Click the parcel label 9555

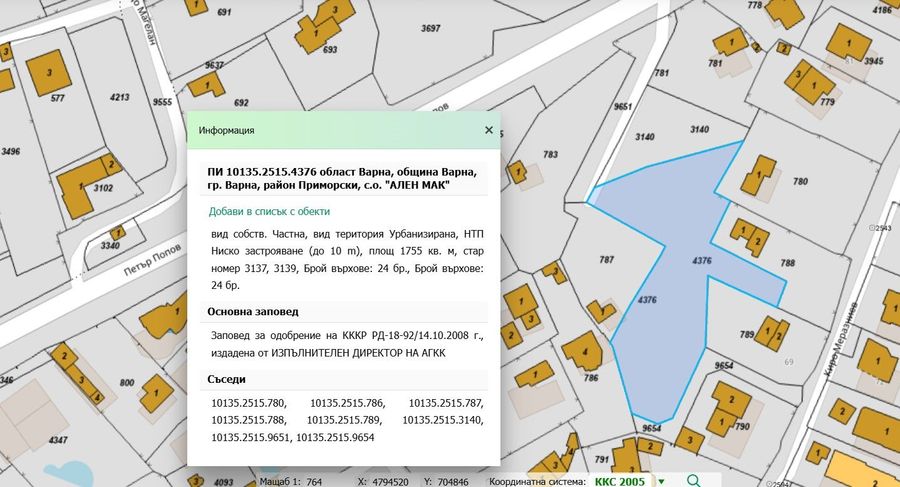[162, 102]
